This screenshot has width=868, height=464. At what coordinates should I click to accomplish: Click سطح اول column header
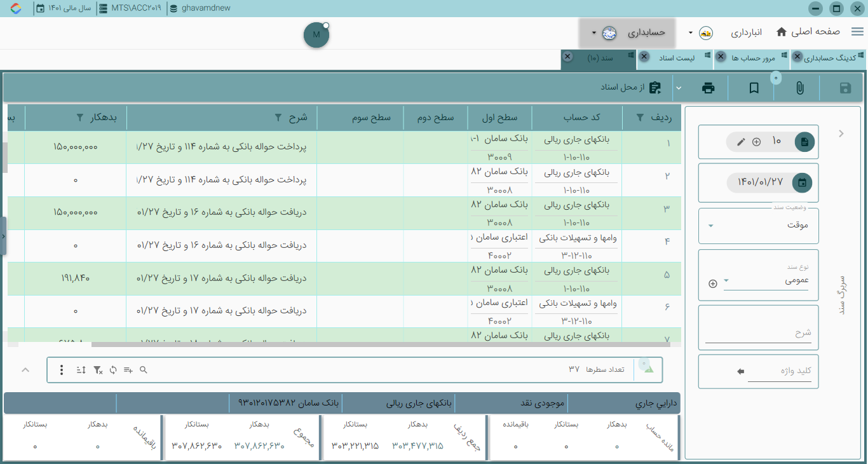tap(499, 118)
